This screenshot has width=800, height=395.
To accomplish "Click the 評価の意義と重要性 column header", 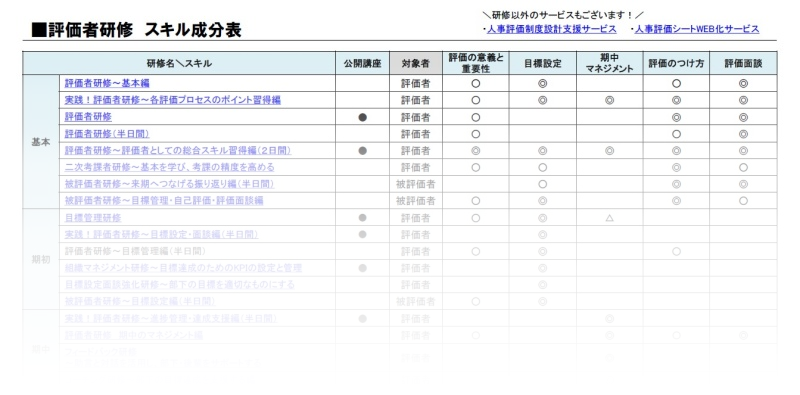I will pyautogui.click(x=476, y=63).
